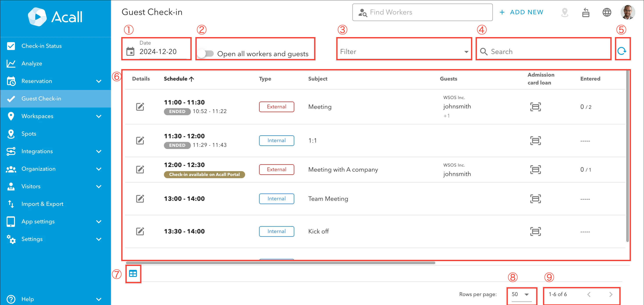Open the language globe icon
644x305 pixels.
pos(606,12)
